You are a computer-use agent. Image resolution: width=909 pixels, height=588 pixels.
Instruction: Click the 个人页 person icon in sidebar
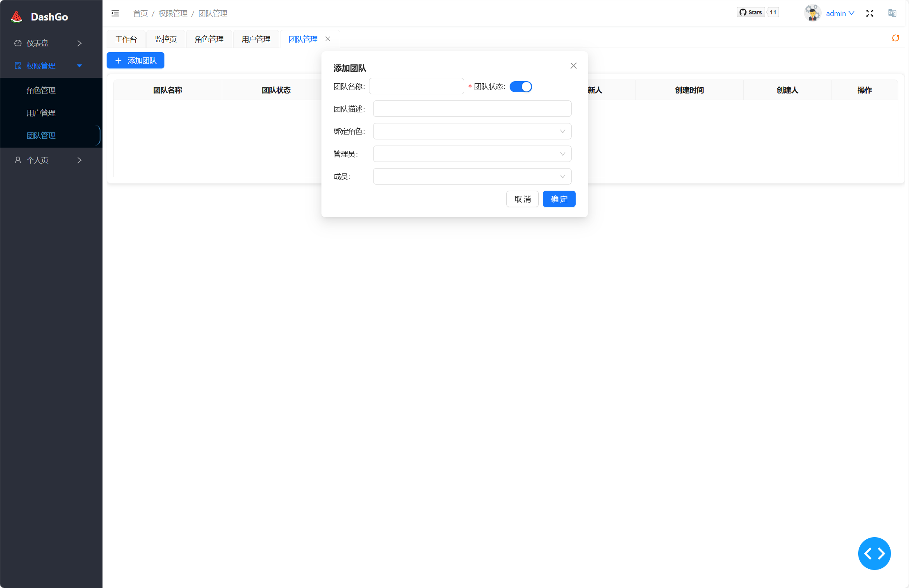18,160
